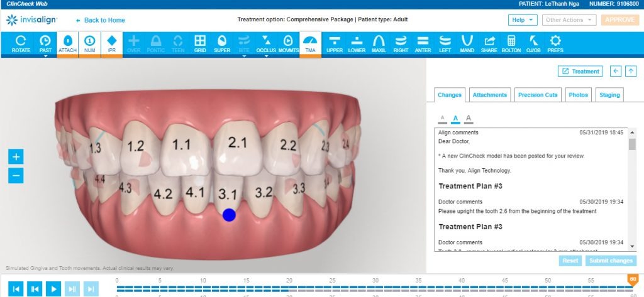Select the ROTATE tool
The height and width of the screenshot is (297, 644).
click(x=21, y=44)
